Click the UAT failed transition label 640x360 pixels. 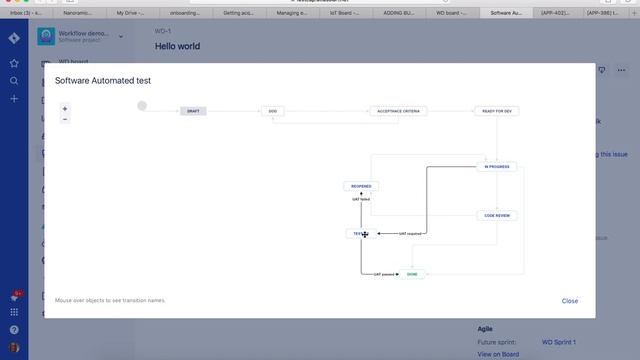361,199
